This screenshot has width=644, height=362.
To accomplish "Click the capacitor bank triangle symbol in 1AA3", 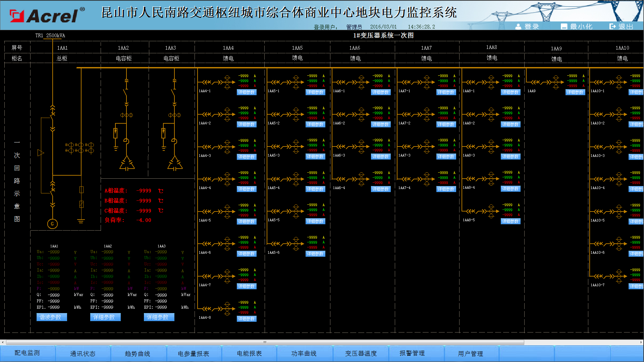I will pos(175,163).
